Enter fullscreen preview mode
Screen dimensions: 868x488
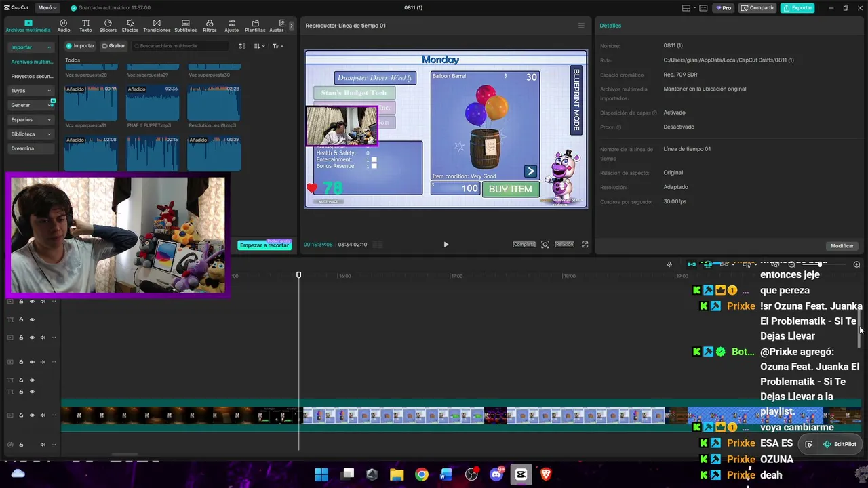point(585,245)
